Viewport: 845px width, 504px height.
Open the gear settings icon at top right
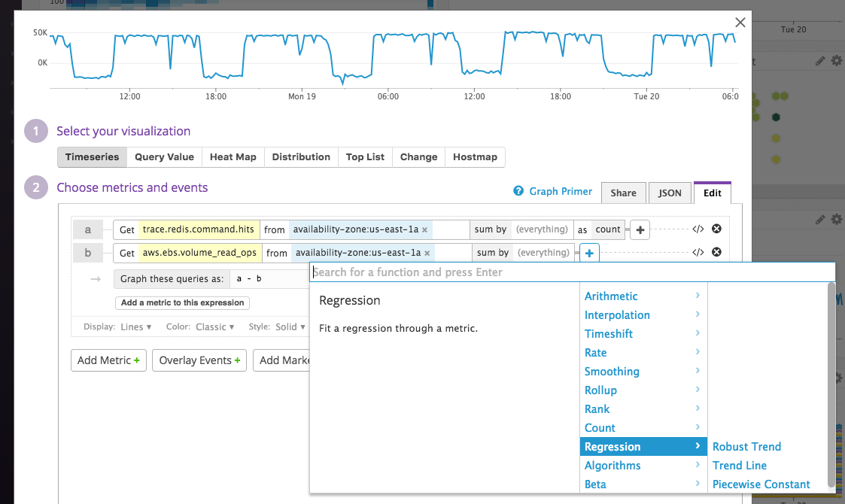click(x=837, y=61)
